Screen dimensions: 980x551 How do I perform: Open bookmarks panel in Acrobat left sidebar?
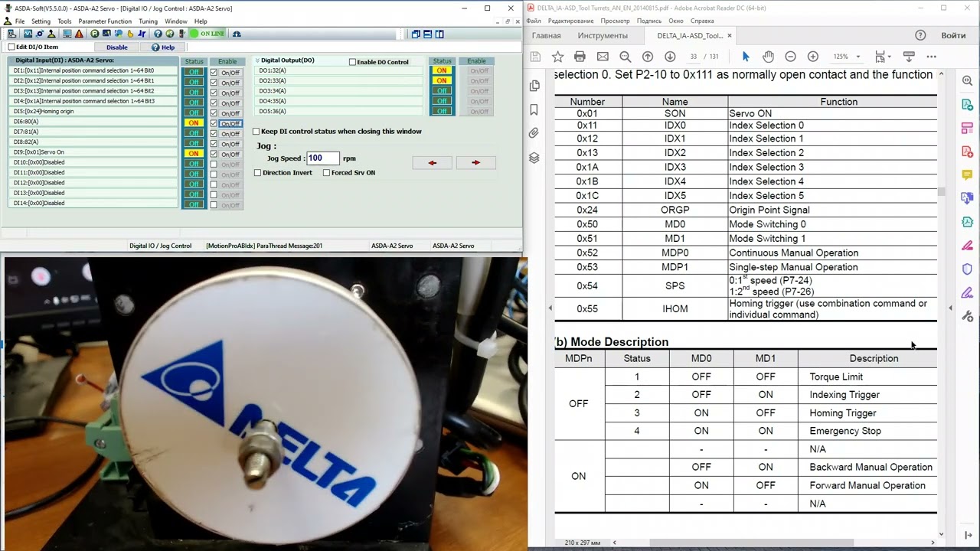coord(534,109)
